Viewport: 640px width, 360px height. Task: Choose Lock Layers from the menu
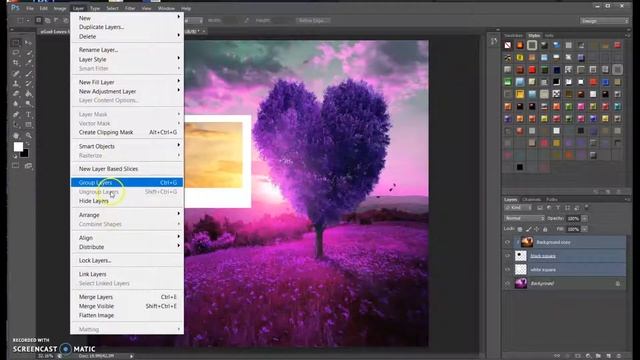point(127,260)
